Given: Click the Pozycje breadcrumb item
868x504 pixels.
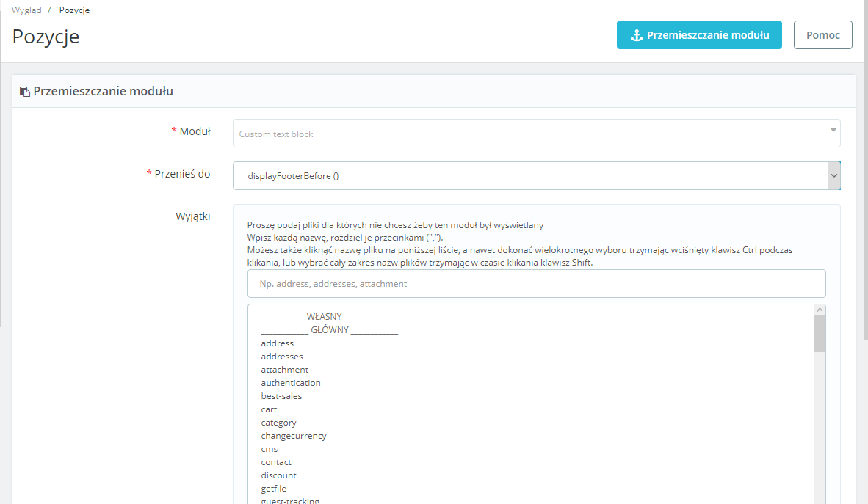Looking at the screenshot, I should click(x=74, y=10).
